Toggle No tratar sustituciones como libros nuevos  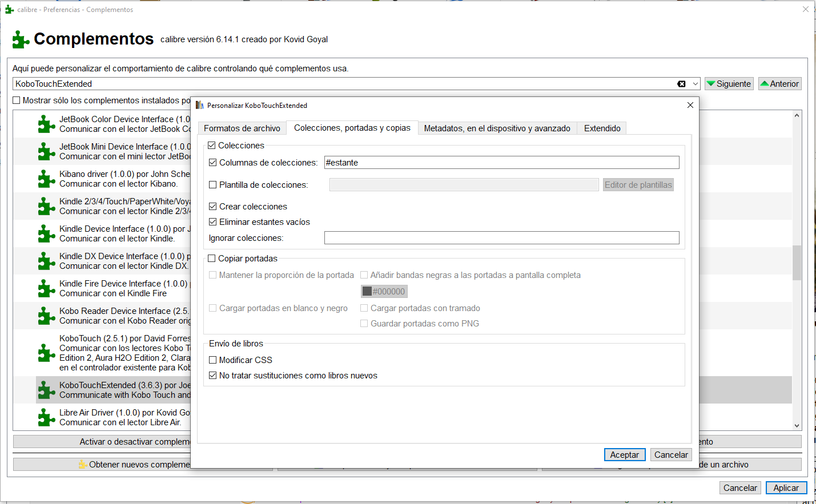pyautogui.click(x=213, y=376)
